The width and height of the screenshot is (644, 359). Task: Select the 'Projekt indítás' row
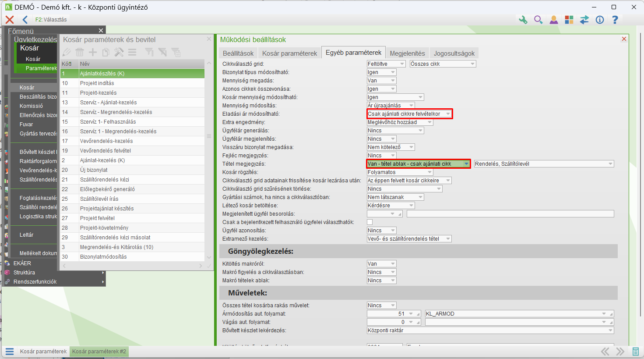132,83
